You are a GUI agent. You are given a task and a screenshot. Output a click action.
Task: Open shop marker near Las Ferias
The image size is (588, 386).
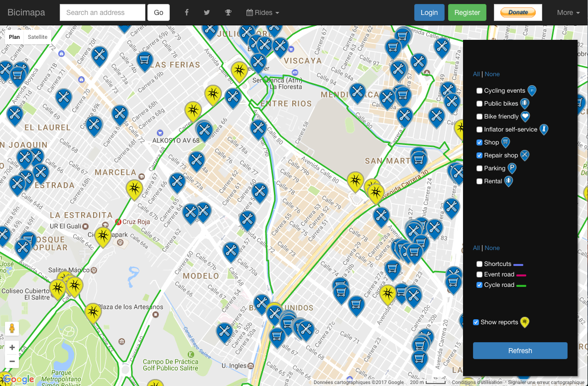(144, 61)
